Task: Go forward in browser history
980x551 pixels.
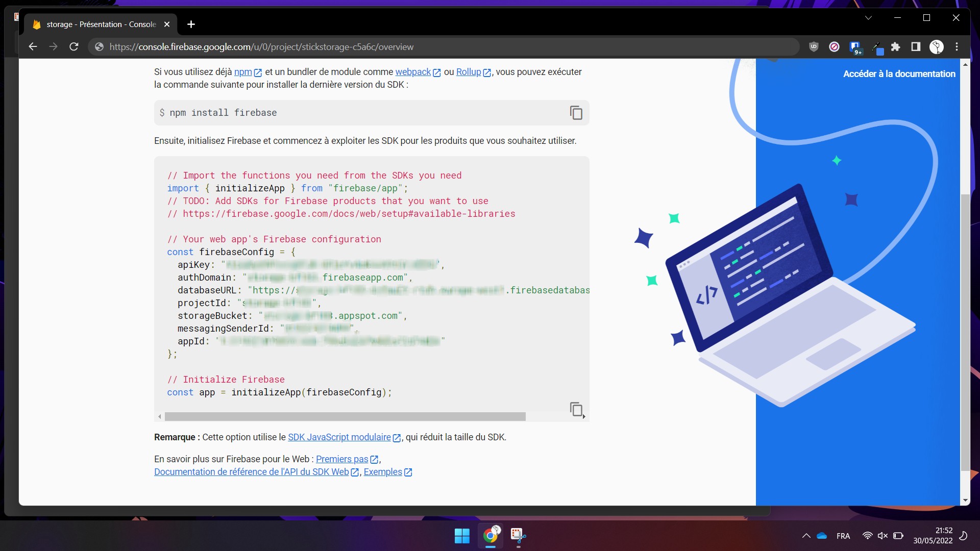Action: pyautogui.click(x=53, y=47)
